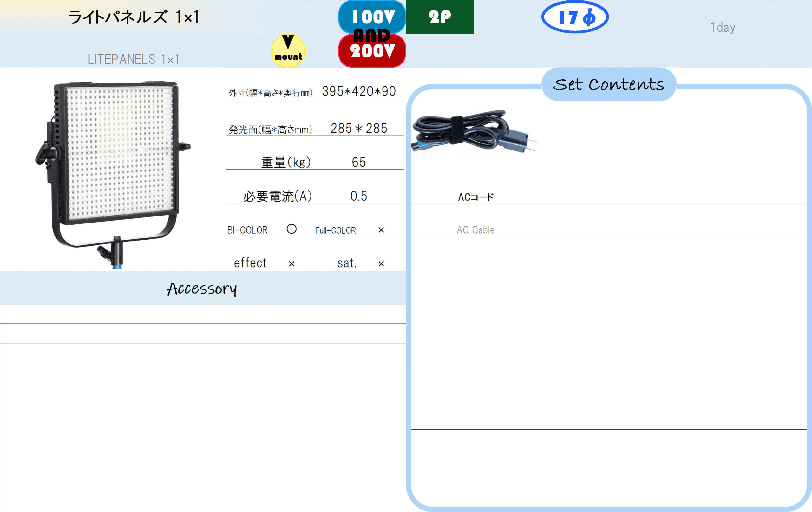This screenshot has width=812, height=512.
Task: Click the value 285＊285
Action: point(359,129)
